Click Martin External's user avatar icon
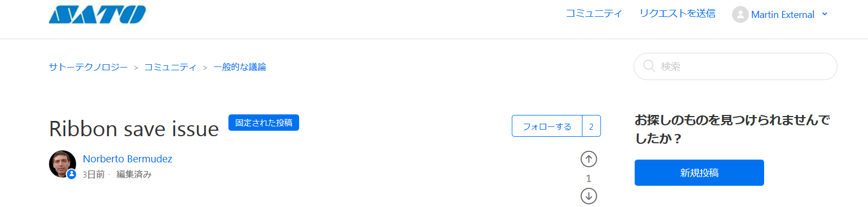The width and height of the screenshot is (868, 207). [740, 15]
